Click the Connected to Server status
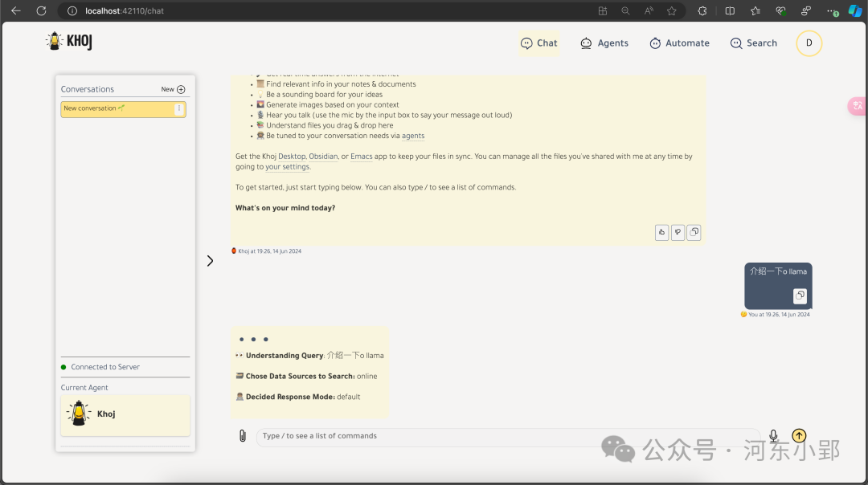Viewport: 868px width, 485px height. coord(100,367)
